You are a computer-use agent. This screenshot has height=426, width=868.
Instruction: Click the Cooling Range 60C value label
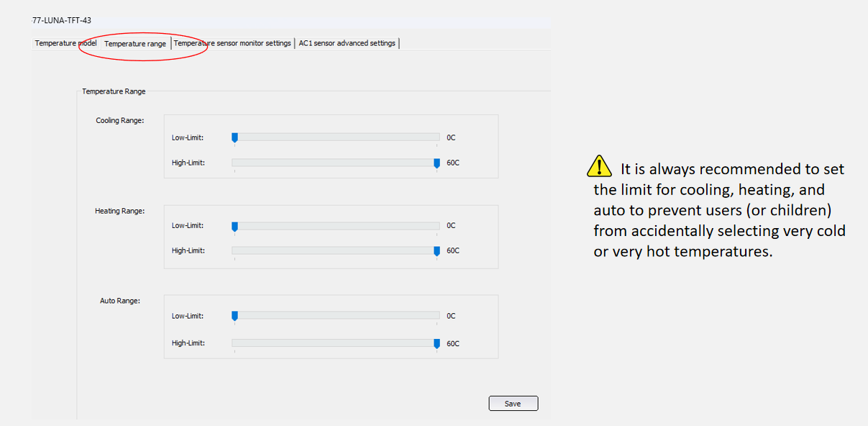[x=453, y=163]
